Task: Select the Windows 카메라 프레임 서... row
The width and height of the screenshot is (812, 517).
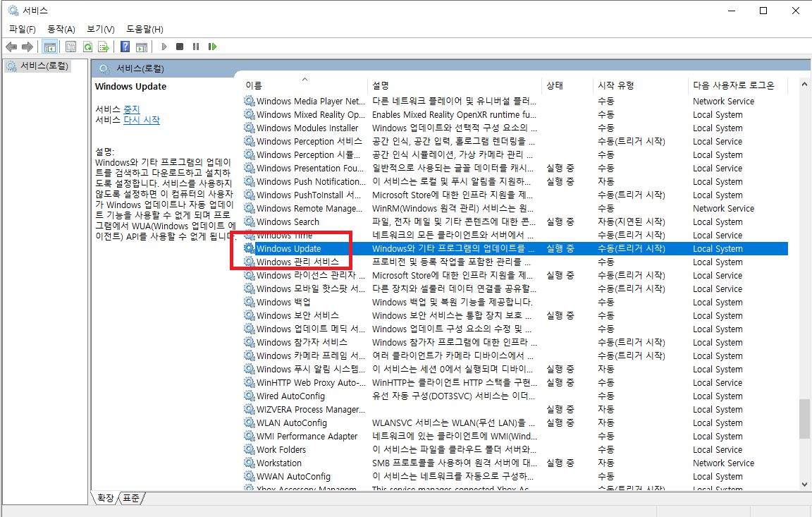Action: point(516,355)
